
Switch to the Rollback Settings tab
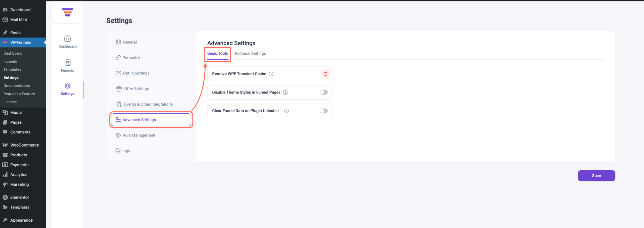point(250,53)
